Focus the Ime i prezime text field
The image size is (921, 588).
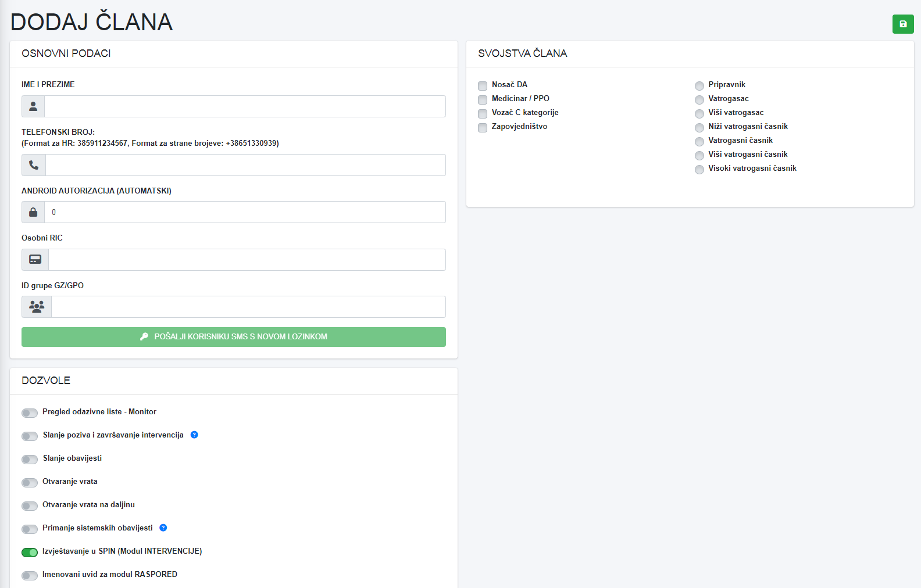pyautogui.click(x=245, y=106)
